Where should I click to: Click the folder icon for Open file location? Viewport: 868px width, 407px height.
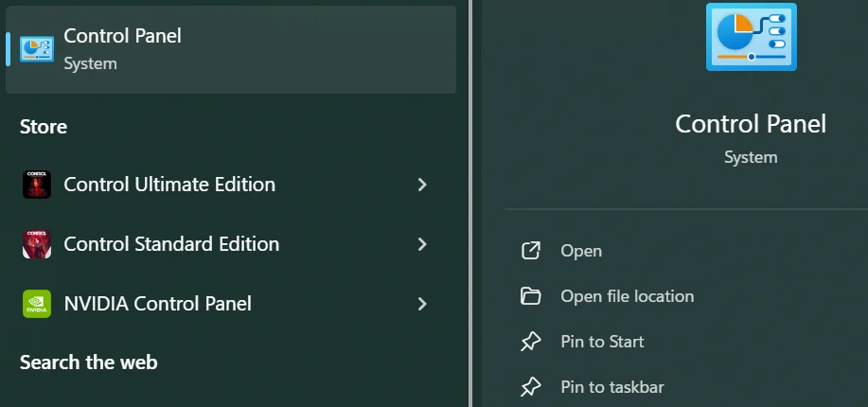point(531,296)
